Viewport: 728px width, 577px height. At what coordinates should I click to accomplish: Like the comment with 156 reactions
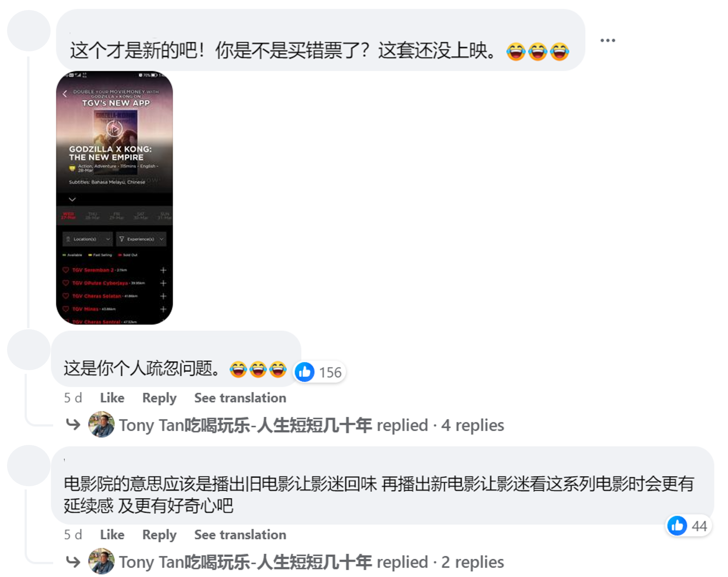pos(112,398)
